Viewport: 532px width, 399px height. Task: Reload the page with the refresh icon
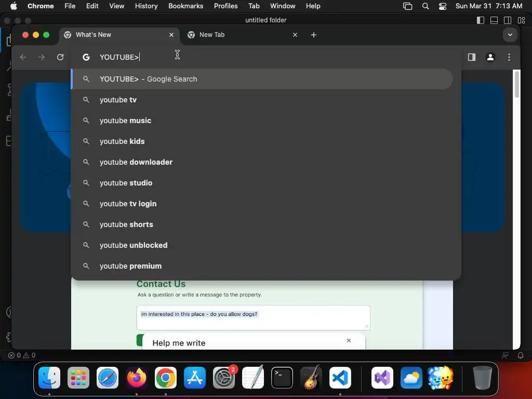60,57
